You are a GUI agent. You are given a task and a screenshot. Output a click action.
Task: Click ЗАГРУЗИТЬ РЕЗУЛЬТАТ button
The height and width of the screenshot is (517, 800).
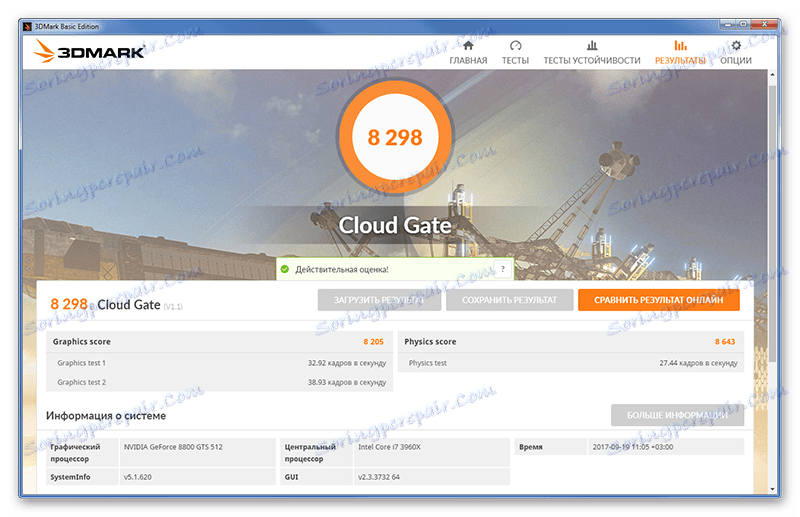pyautogui.click(x=379, y=300)
